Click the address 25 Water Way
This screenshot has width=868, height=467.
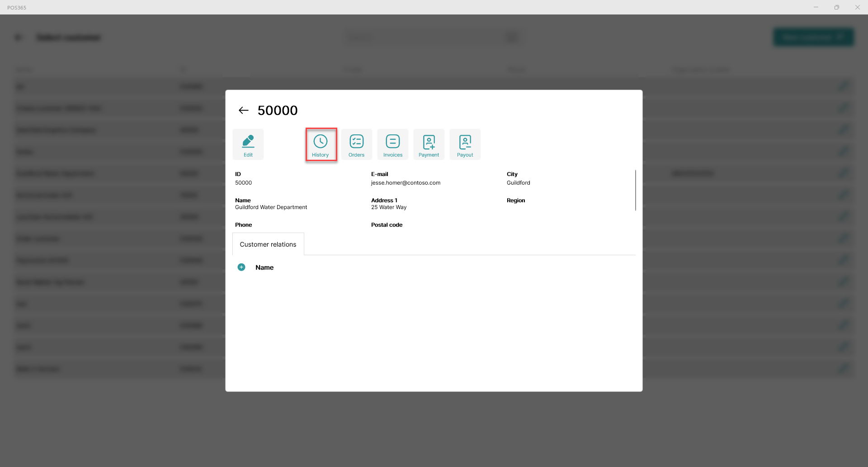(389, 207)
